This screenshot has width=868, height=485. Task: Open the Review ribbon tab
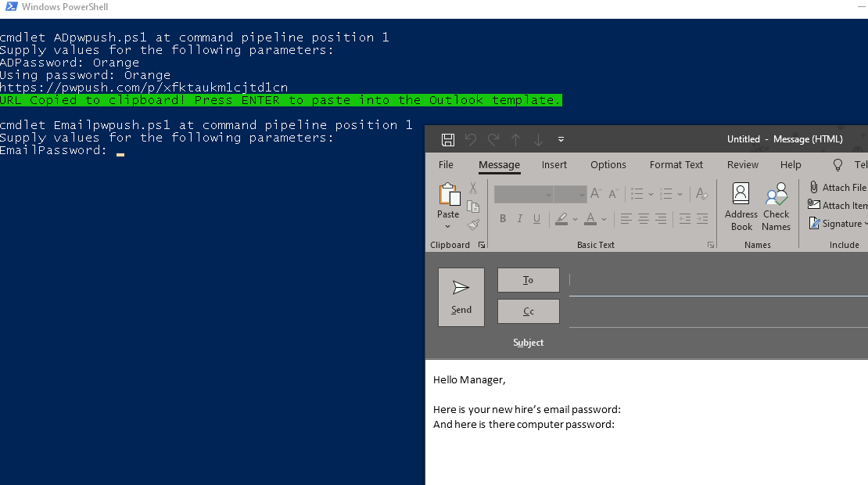click(x=742, y=164)
